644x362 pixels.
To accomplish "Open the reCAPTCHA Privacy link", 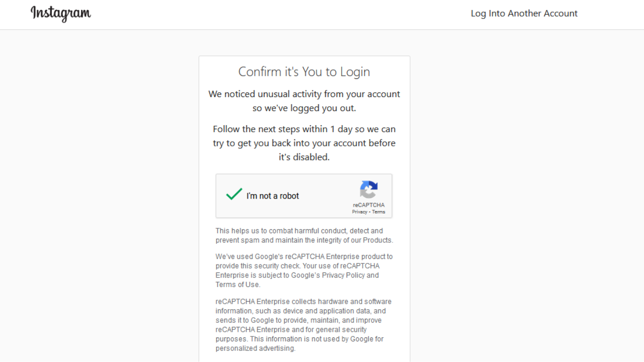I will pyautogui.click(x=360, y=212).
